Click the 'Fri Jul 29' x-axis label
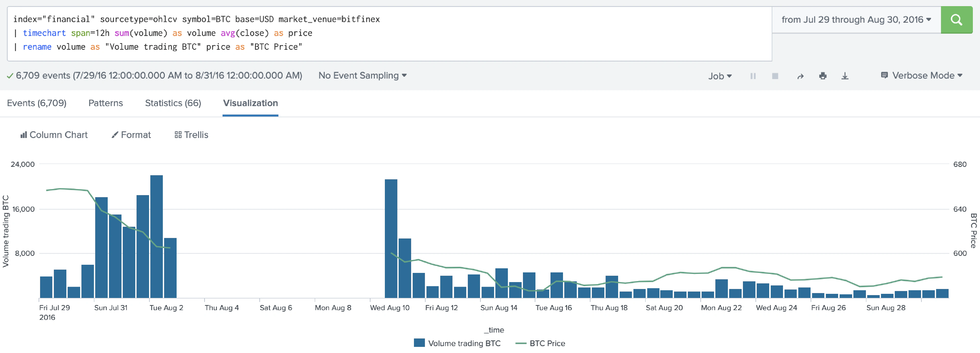 (54, 308)
